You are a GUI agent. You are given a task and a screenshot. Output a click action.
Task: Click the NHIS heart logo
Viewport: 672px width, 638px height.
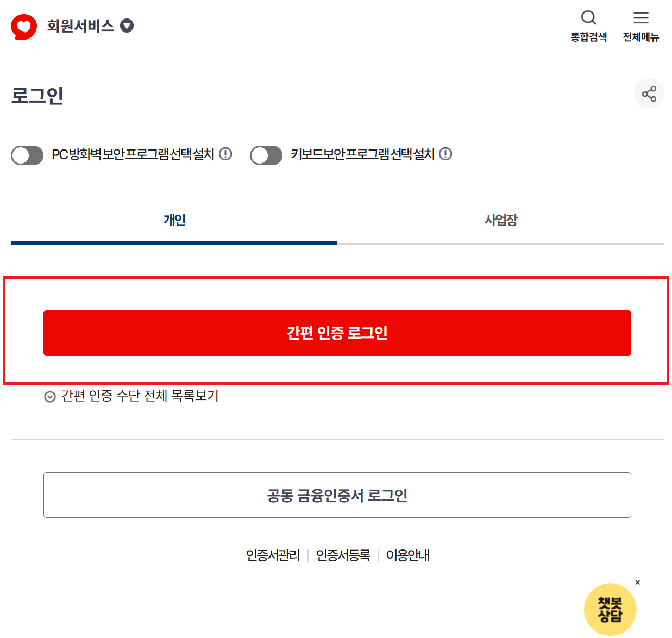tap(23, 26)
